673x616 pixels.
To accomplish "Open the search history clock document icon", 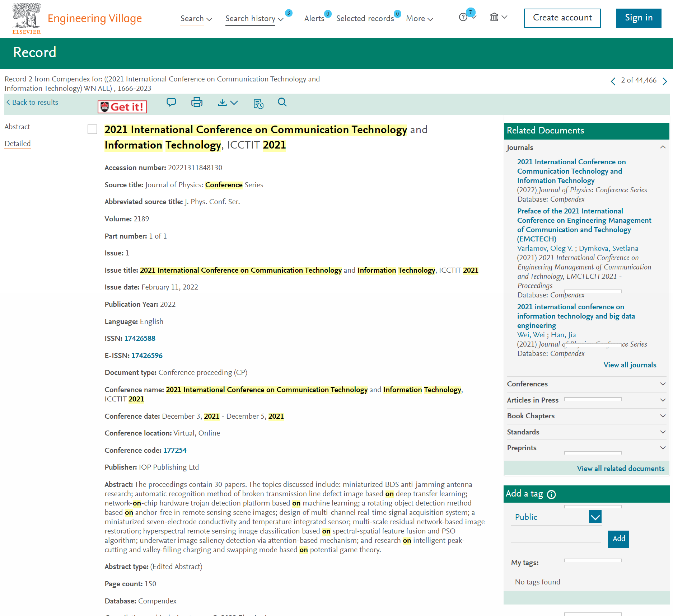I will click(x=258, y=104).
